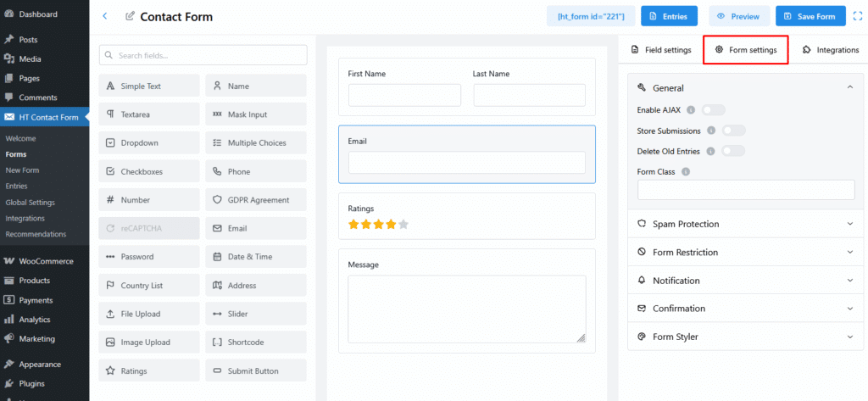Image resolution: width=868 pixels, height=401 pixels.
Task: Turn on Store Submissions toggle
Action: click(x=732, y=131)
